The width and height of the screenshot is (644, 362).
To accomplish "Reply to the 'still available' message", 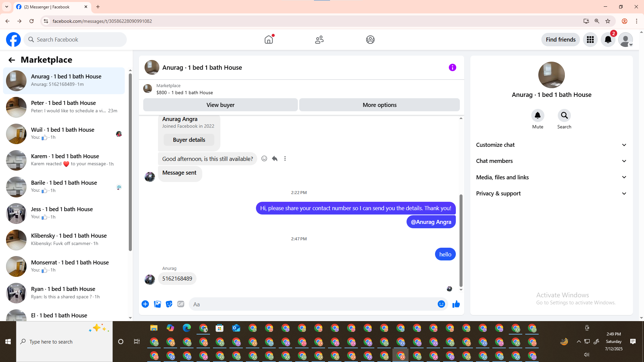I will click(275, 159).
